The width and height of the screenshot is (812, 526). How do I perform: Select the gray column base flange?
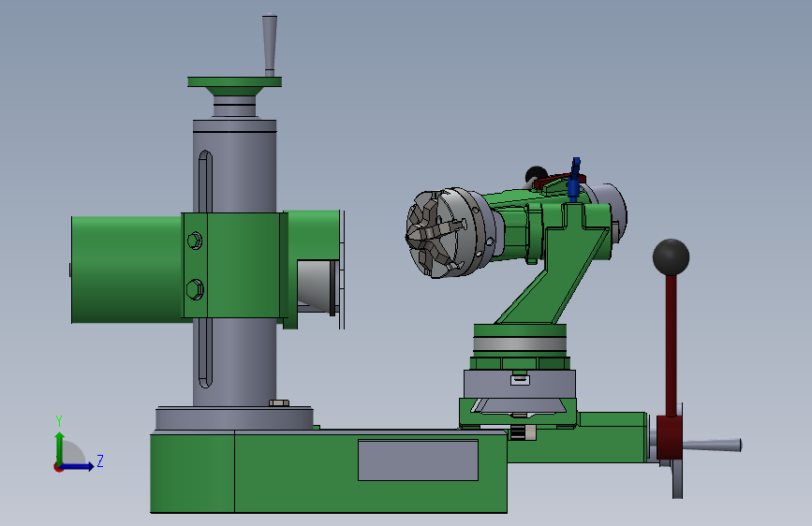coord(234,417)
